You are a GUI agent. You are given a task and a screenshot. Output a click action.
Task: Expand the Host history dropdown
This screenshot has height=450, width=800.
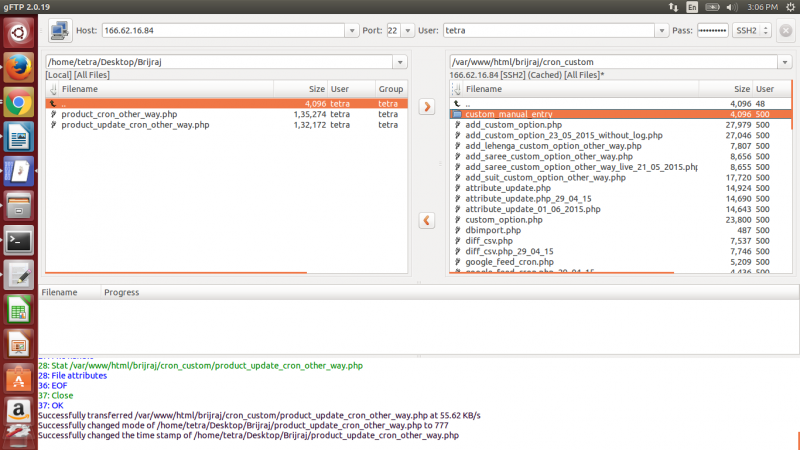[352, 31]
